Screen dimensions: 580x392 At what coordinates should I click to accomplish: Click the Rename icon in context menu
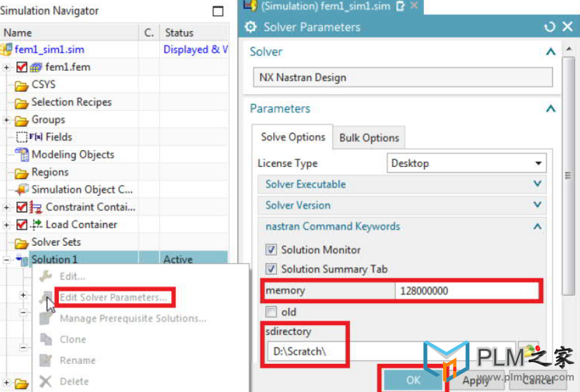(x=46, y=360)
